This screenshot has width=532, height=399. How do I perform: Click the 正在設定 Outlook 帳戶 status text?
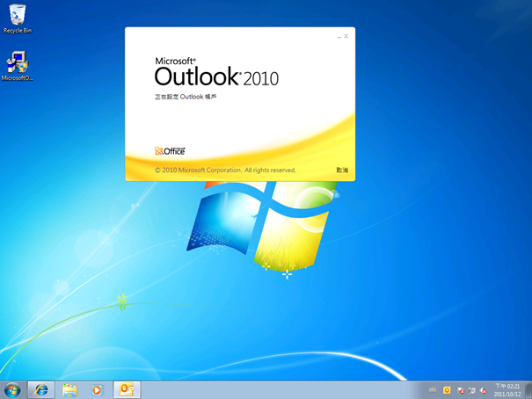(x=186, y=97)
